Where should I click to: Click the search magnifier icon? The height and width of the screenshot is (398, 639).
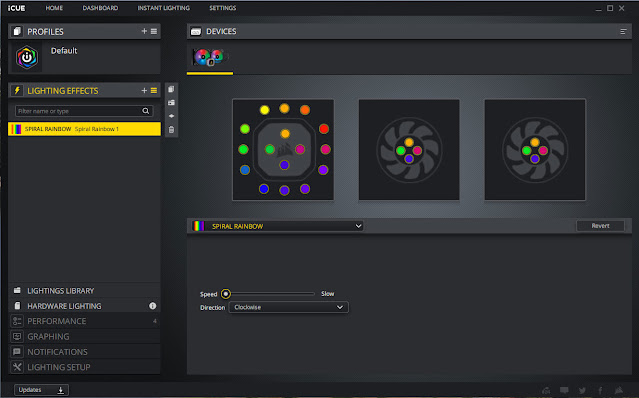145,111
